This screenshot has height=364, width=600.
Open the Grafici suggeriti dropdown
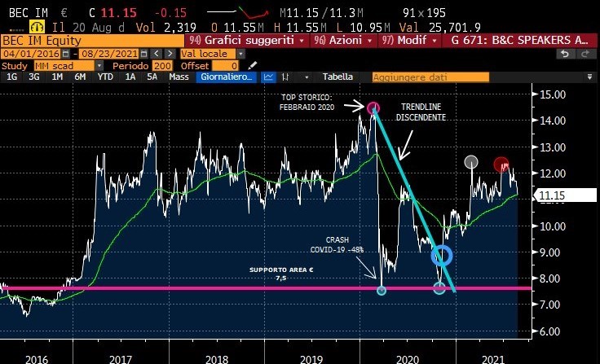pyautogui.click(x=247, y=41)
